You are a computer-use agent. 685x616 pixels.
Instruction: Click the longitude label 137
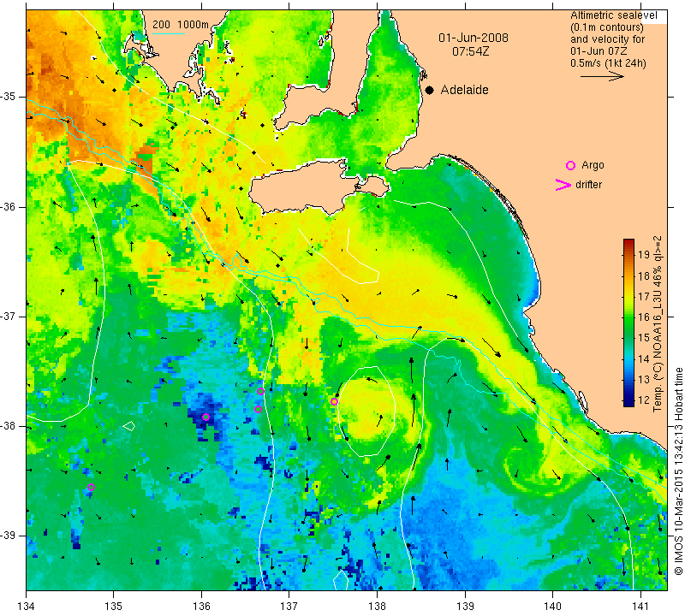[289, 606]
